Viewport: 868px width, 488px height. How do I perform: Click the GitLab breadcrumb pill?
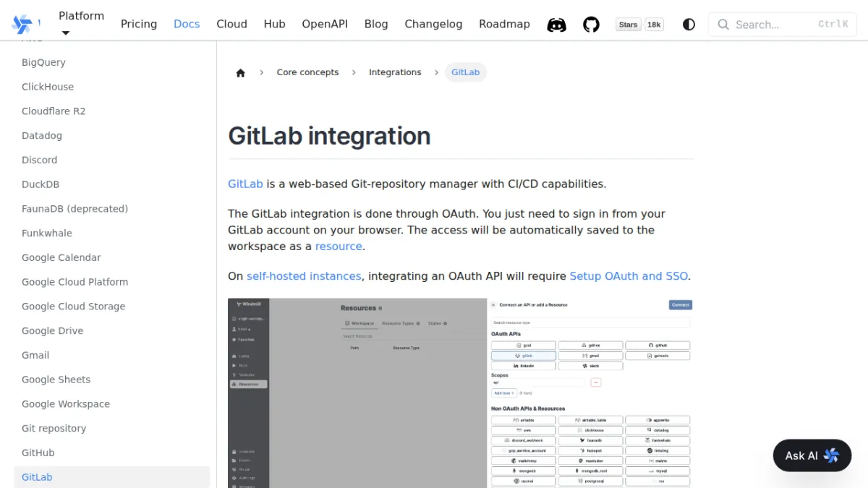click(x=466, y=72)
